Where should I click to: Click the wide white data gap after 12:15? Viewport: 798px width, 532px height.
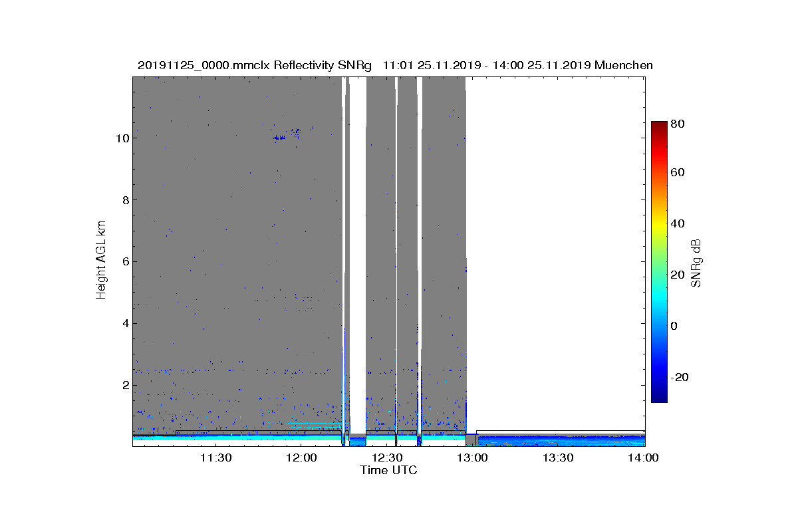coord(358,255)
